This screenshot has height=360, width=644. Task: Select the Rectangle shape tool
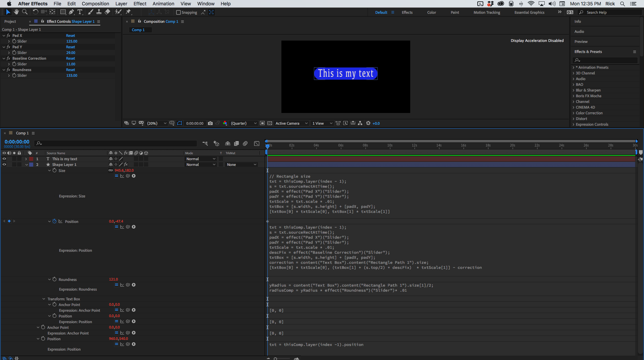click(x=63, y=12)
